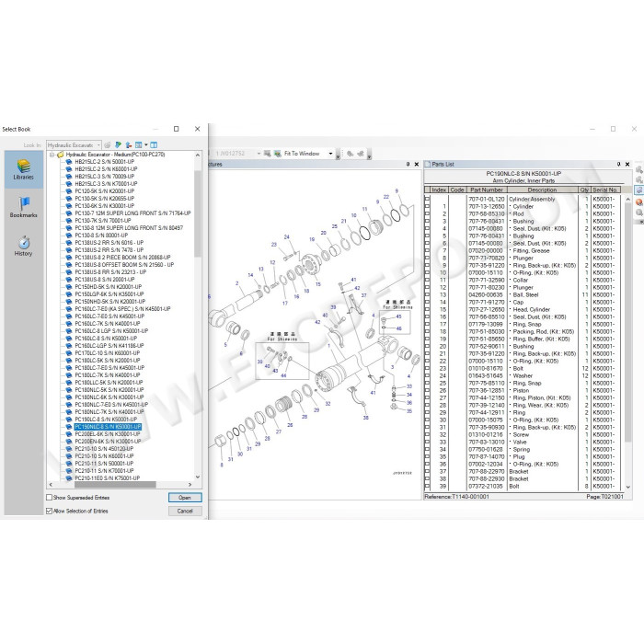
Task: Click the book icon beside PC210-10 S/N 450120-UP
Action: [x=69, y=449]
